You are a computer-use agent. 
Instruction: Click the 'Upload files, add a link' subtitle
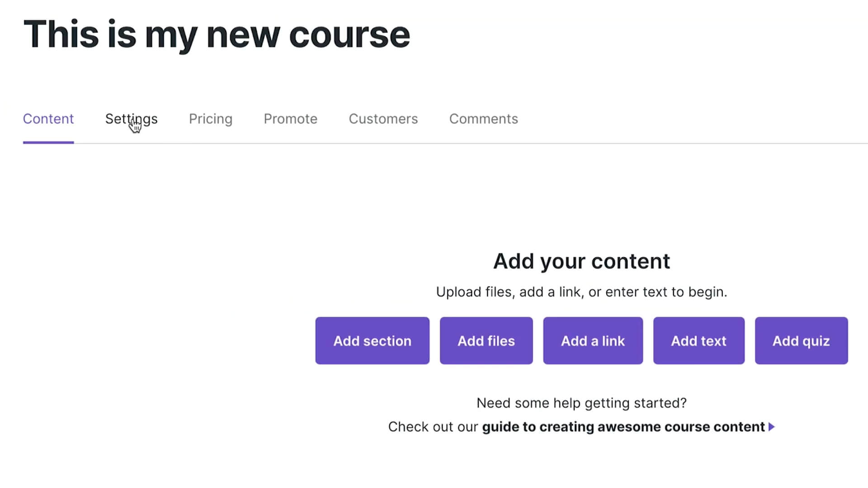(x=582, y=292)
